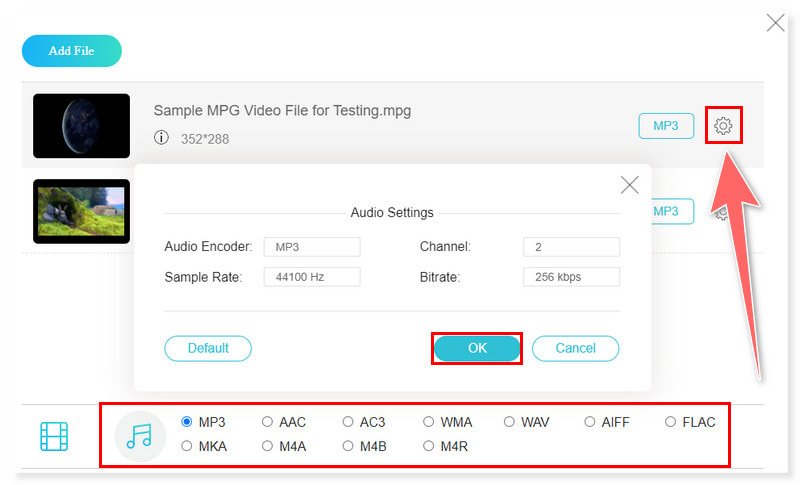This screenshot has width=800, height=485.
Task: Click file name Sample MPG Video File for Testing.mpg
Action: click(x=282, y=111)
